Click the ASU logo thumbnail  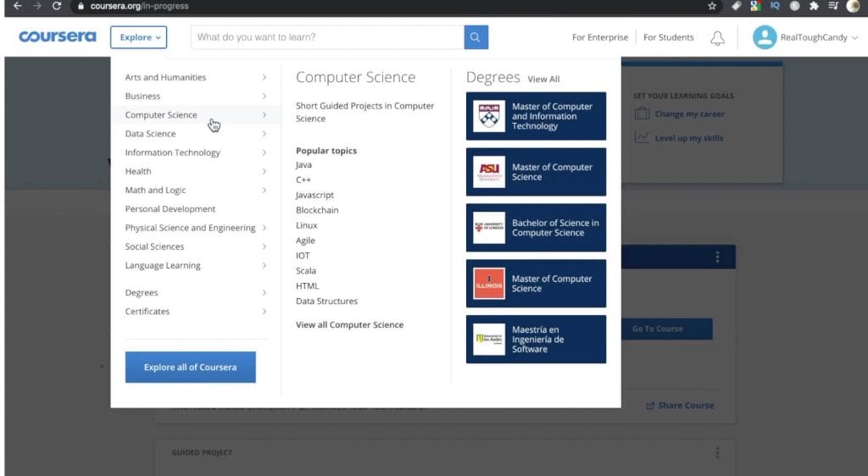489,172
